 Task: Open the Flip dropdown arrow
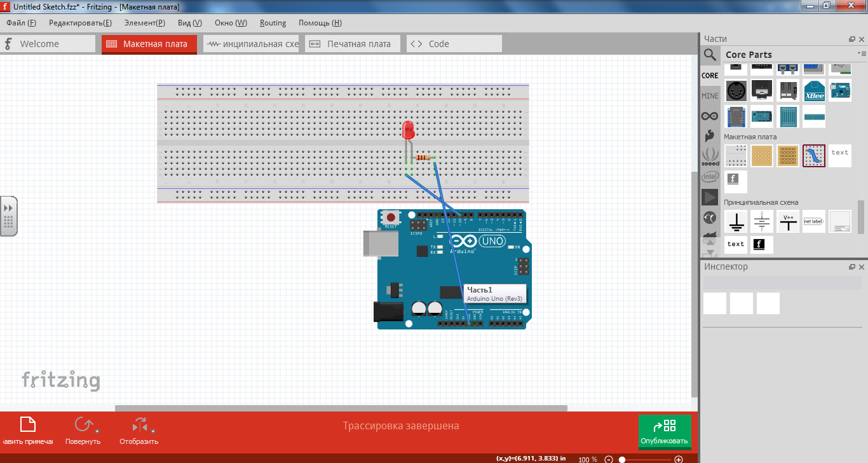point(153,431)
